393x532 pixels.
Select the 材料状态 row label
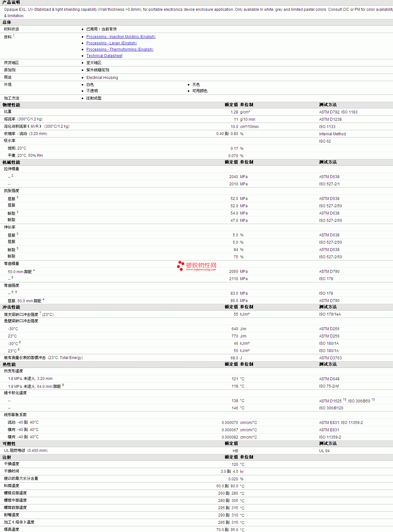point(11,29)
